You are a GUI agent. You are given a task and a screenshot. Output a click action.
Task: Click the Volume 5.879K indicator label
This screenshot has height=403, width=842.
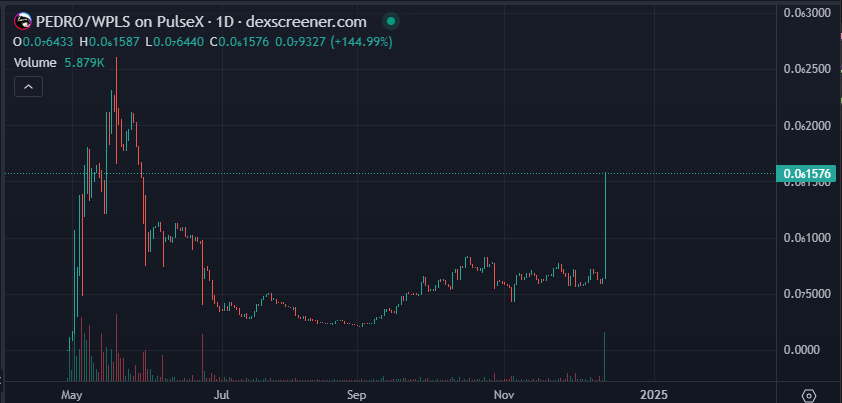pyautogui.click(x=59, y=63)
